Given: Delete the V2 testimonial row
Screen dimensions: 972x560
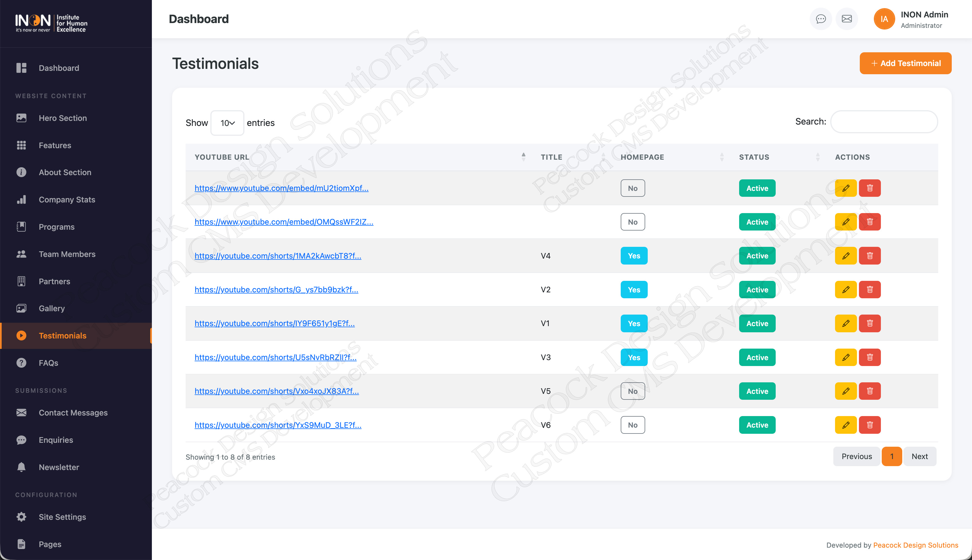Looking at the screenshot, I should [870, 290].
